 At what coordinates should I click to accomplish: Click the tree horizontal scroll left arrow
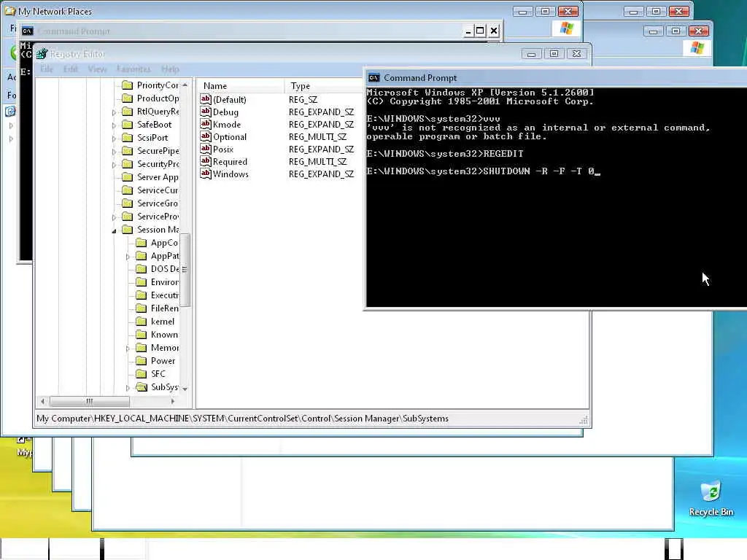(x=43, y=402)
